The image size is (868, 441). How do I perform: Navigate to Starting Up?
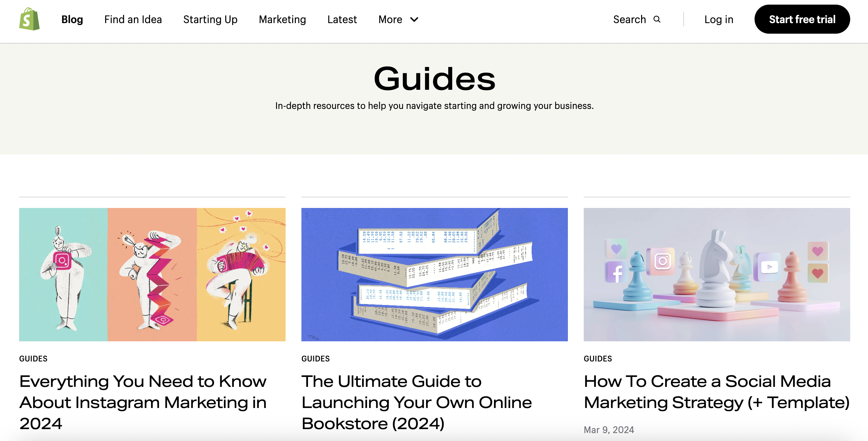210,19
